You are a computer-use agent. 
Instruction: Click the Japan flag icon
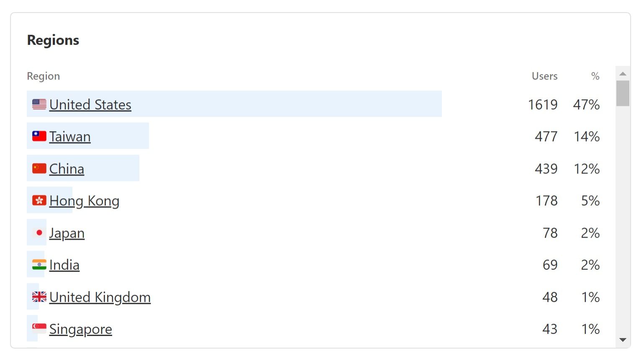[x=39, y=233]
